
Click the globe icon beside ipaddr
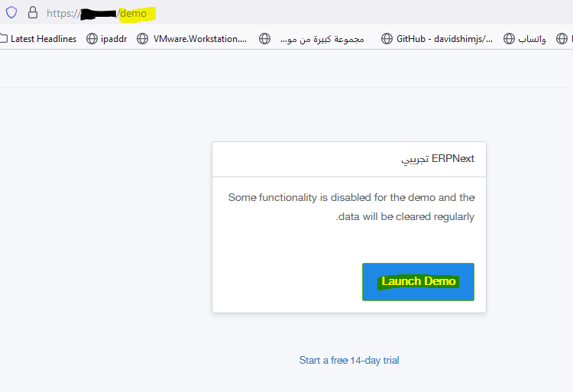92,38
